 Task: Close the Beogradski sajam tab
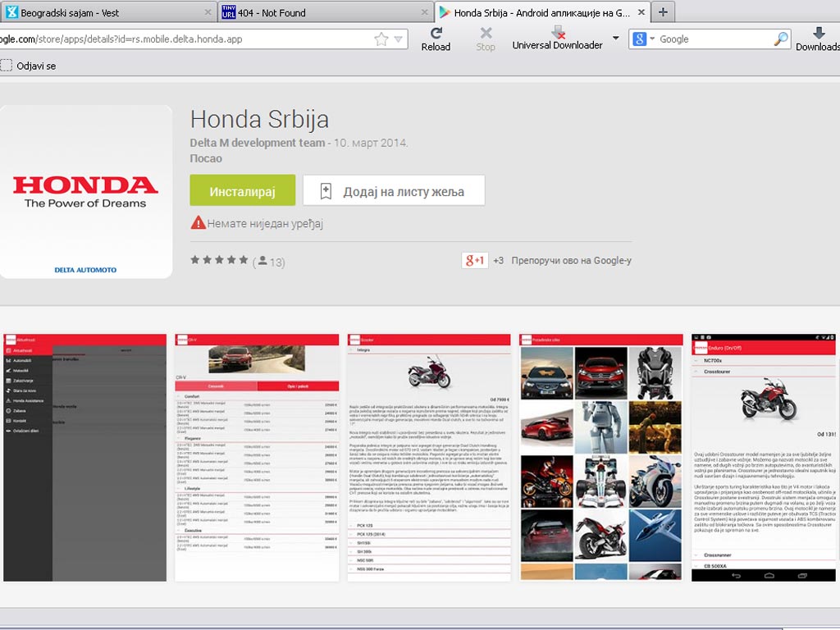tap(208, 11)
